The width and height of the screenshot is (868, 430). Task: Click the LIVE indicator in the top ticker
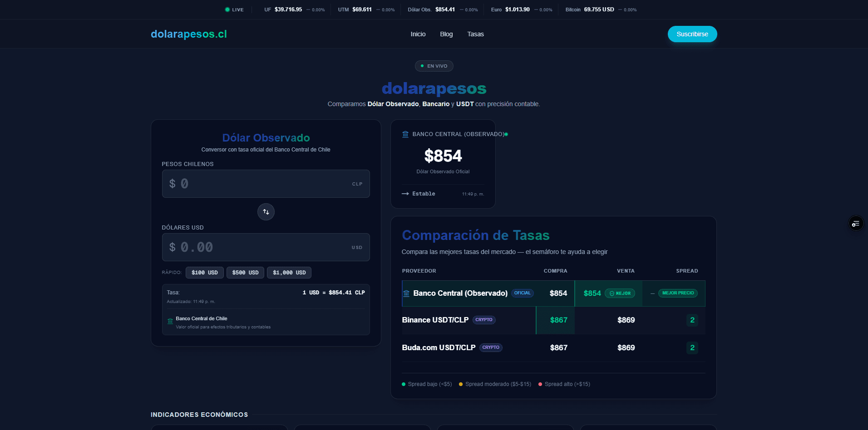point(234,9)
